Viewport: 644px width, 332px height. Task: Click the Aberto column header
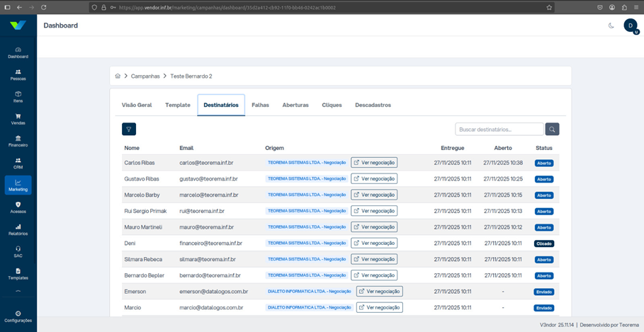[x=503, y=148]
